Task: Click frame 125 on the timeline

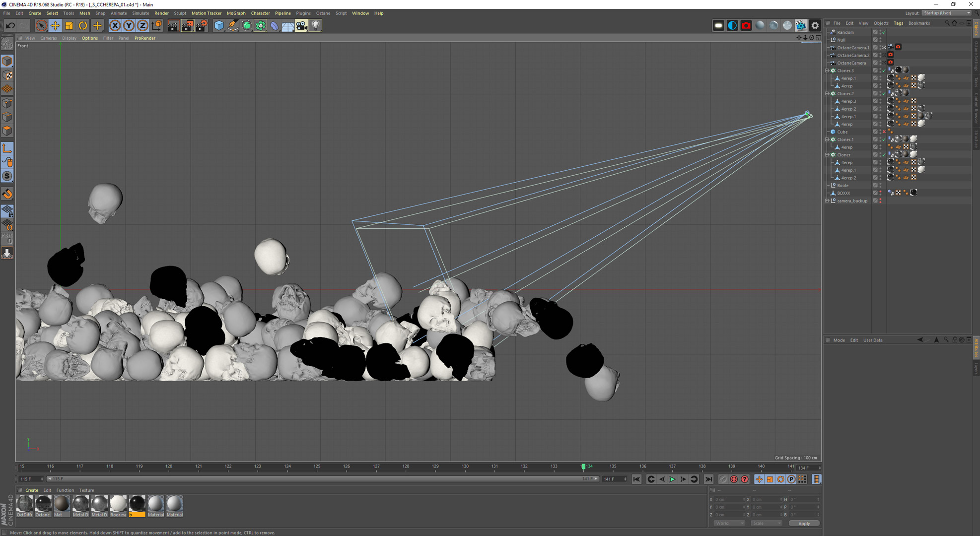Action: coord(317,467)
